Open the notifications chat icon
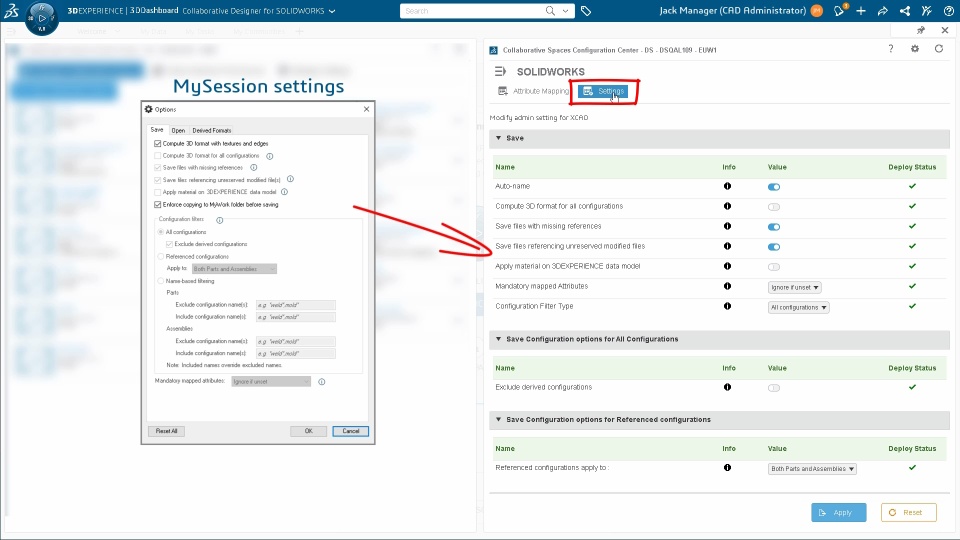Viewport: 960px width, 540px height. [839, 10]
